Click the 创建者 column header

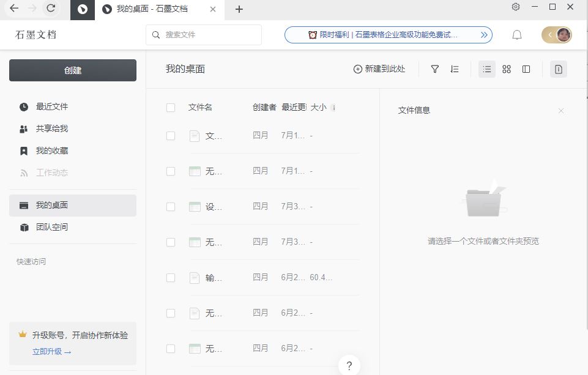point(264,107)
